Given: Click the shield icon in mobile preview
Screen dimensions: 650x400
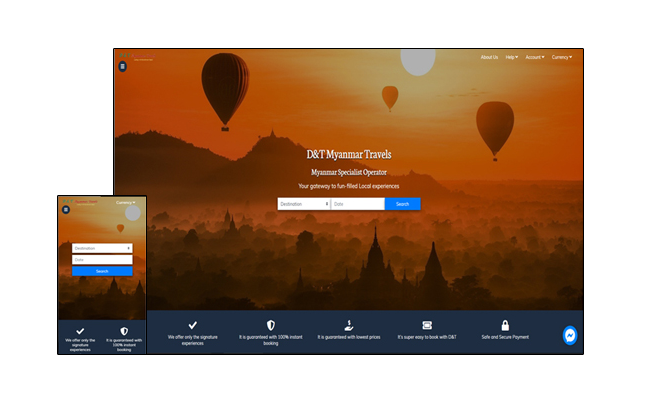Looking at the screenshot, I should 124,331.
